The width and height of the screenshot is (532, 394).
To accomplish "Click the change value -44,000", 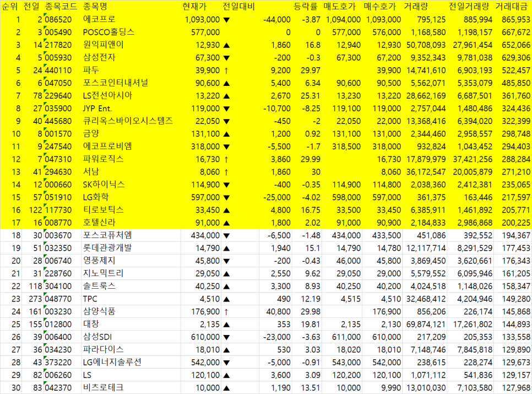I will coord(277,20).
